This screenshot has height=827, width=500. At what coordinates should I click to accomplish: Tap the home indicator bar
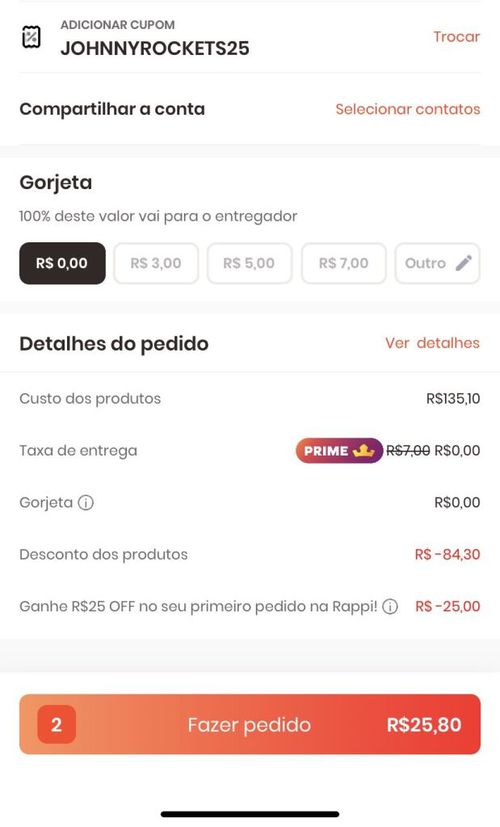click(x=250, y=814)
